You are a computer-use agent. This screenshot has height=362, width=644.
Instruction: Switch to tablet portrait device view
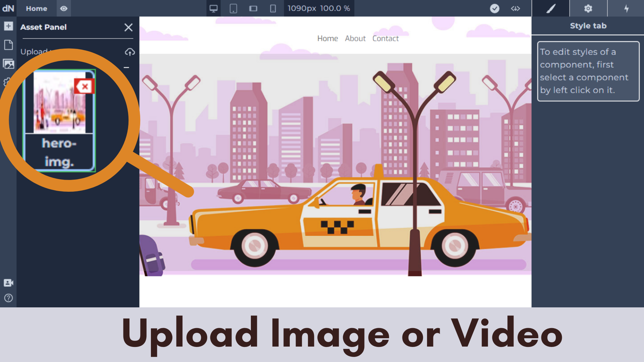pos(233,8)
